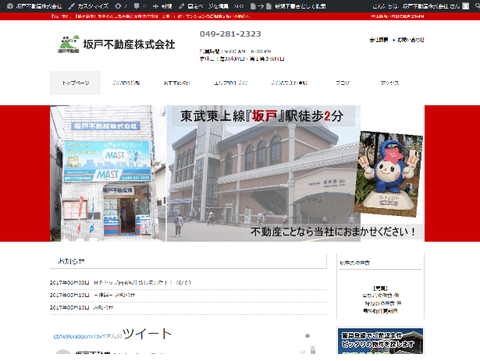
Task: Open the second link under the sidebar 【売買】 heading
Action: point(383,303)
